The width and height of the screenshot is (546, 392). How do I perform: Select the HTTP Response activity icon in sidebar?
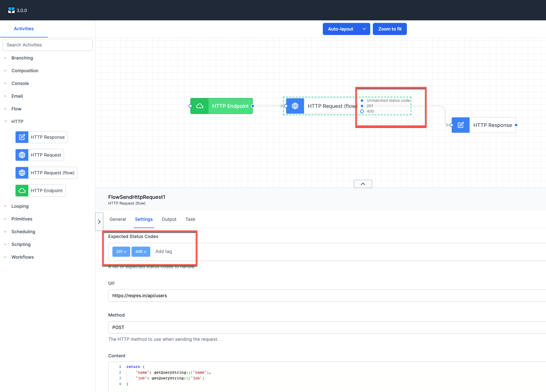[22, 137]
